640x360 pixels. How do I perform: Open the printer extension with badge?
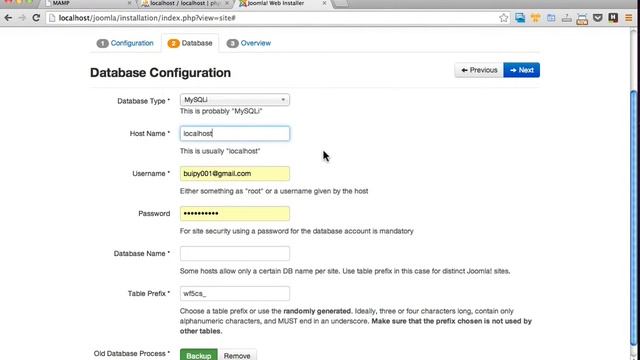pos(582,19)
